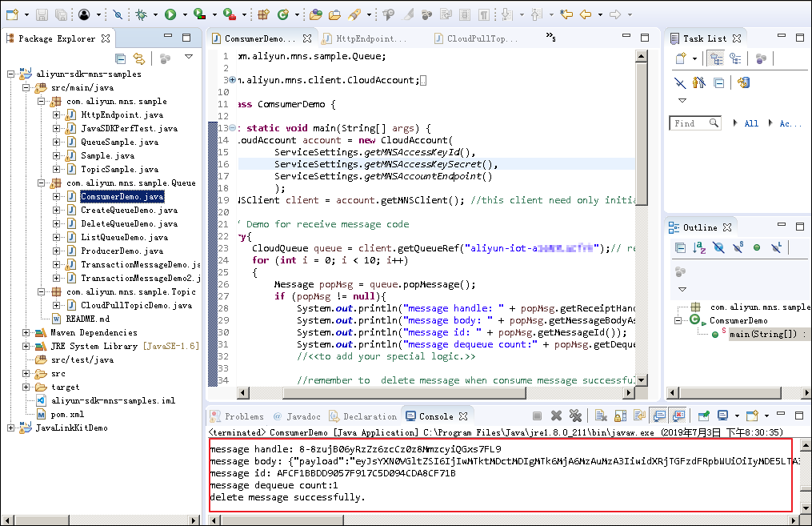Clear the Console with the clear icon
The image size is (812, 526).
pos(601,416)
